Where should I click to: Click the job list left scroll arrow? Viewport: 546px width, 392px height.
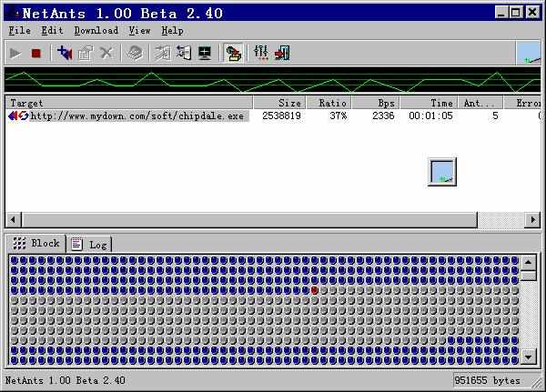(x=14, y=220)
